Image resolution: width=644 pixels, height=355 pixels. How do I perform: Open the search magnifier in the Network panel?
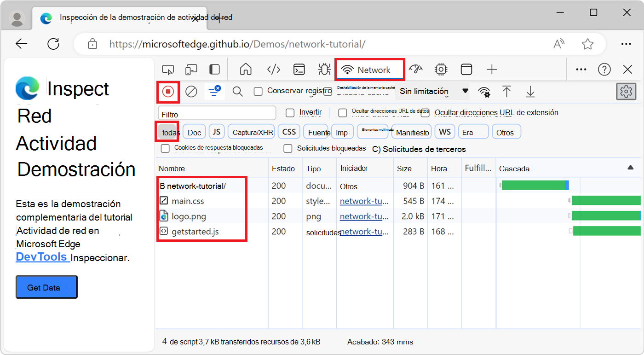click(x=237, y=91)
